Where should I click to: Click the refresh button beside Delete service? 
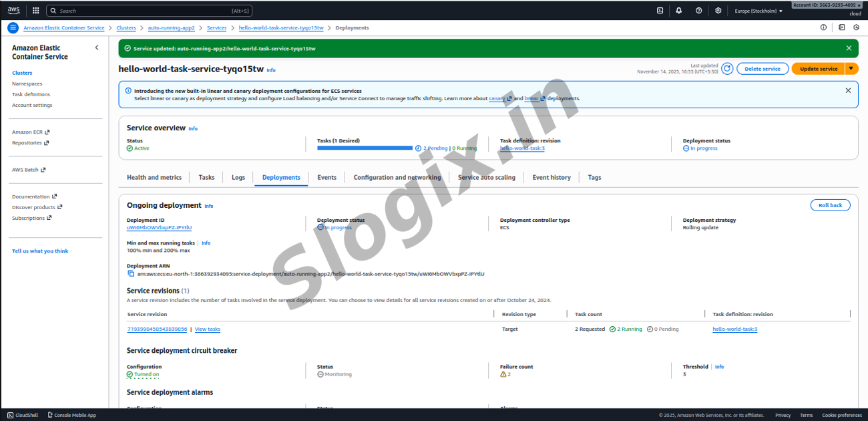pos(727,68)
